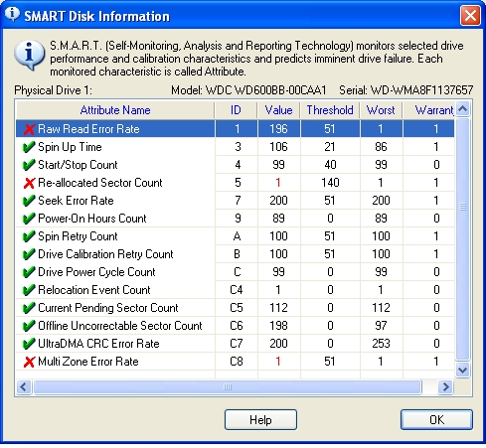
Task: Click the green check beside Seek Error Rate
Action: pos(29,201)
